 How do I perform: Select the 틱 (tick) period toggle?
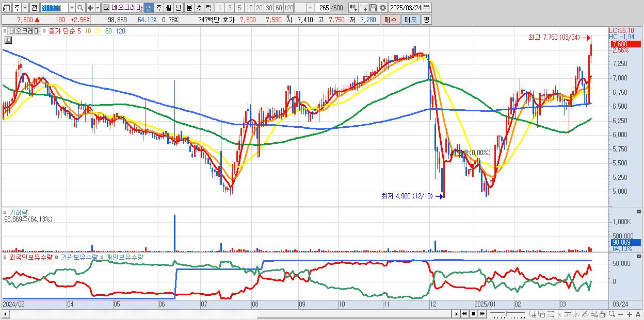(208, 8)
